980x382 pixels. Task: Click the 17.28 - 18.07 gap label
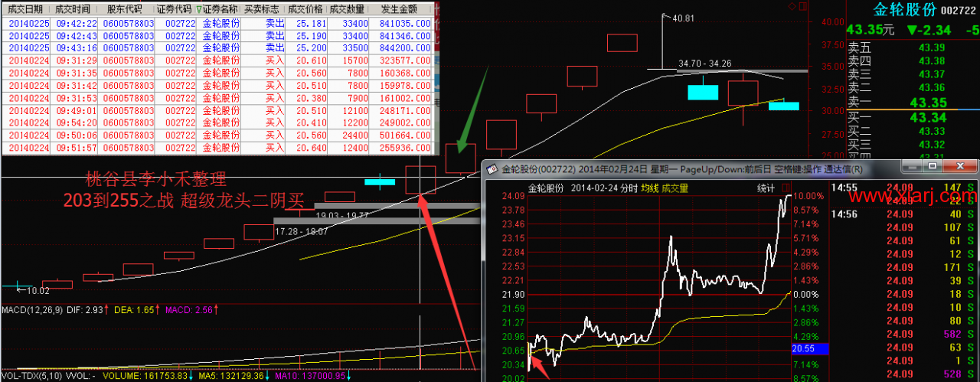301,230
